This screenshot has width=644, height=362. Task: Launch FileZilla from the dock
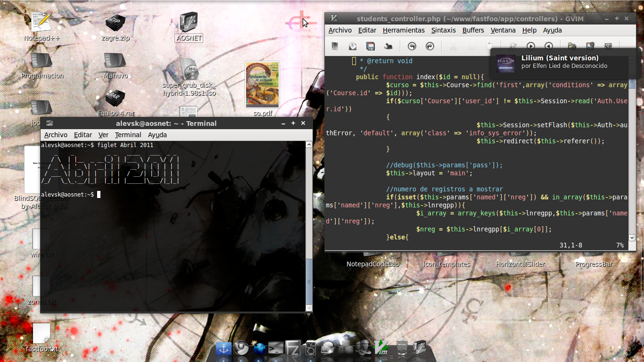293,348
